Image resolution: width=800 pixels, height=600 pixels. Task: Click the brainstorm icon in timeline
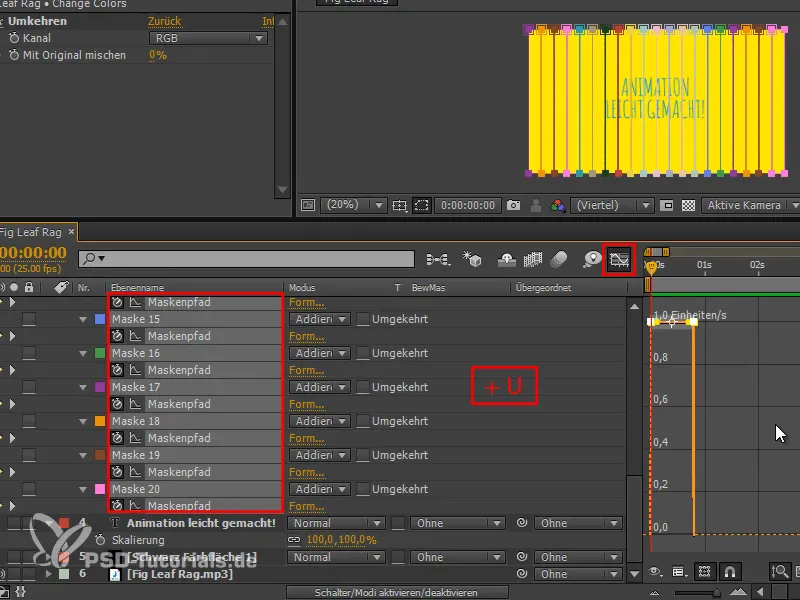pyautogui.click(x=592, y=259)
